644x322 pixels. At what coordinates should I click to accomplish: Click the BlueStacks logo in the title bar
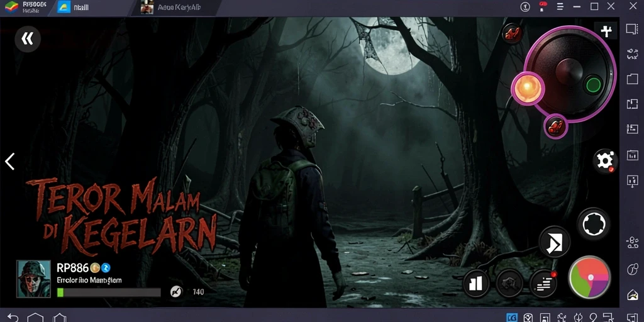click(x=11, y=7)
